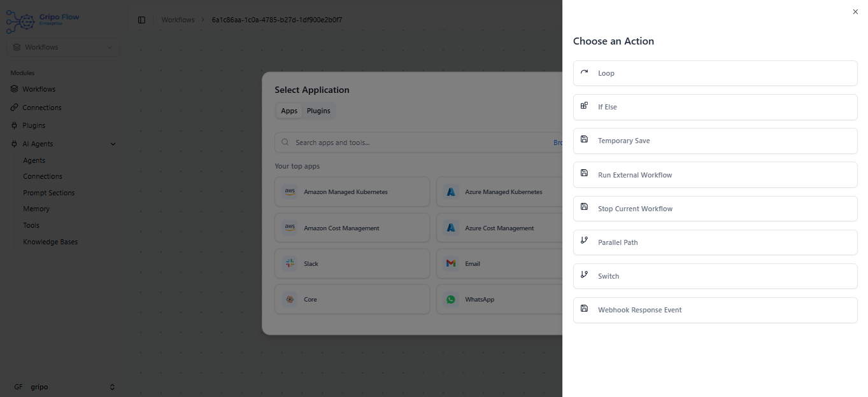Collapse the AI Agents section chevron

113,144
